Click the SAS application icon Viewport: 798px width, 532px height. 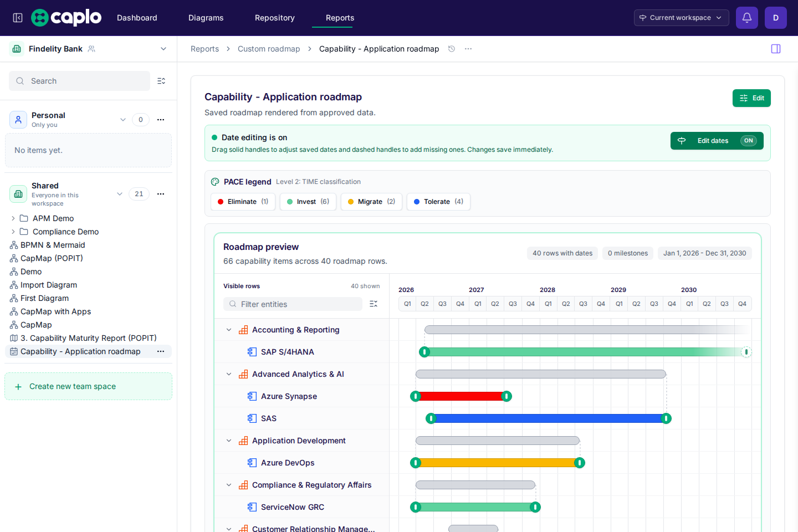pyautogui.click(x=252, y=418)
